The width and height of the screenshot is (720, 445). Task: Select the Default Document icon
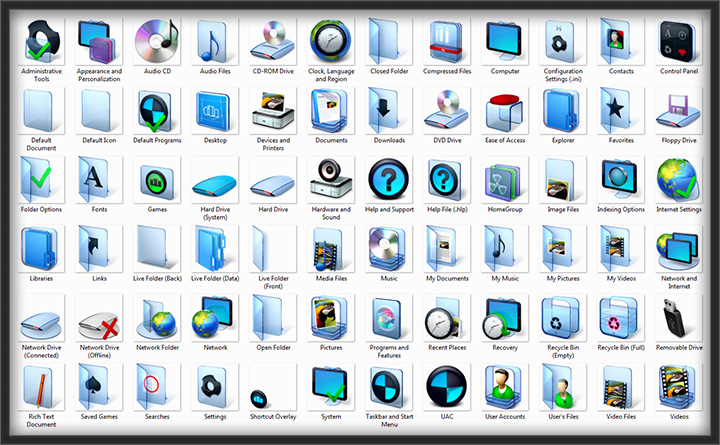click(40, 111)
